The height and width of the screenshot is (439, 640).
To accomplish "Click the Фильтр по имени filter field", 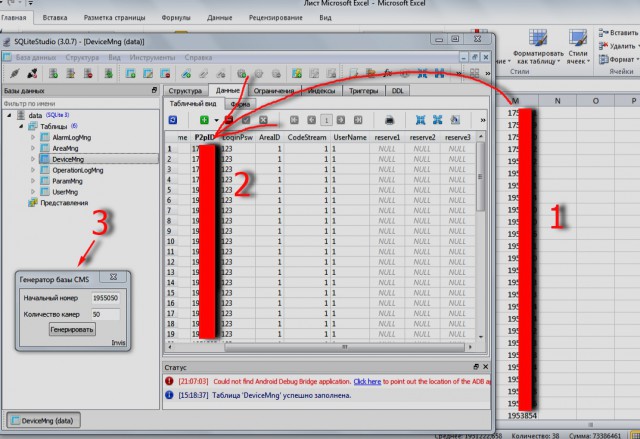I will coord(80,104).
